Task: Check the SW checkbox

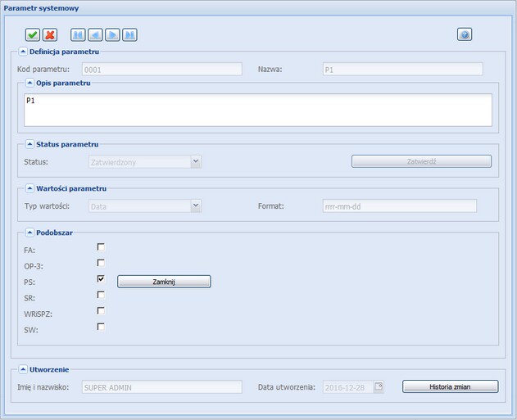Action: (102, 327)
